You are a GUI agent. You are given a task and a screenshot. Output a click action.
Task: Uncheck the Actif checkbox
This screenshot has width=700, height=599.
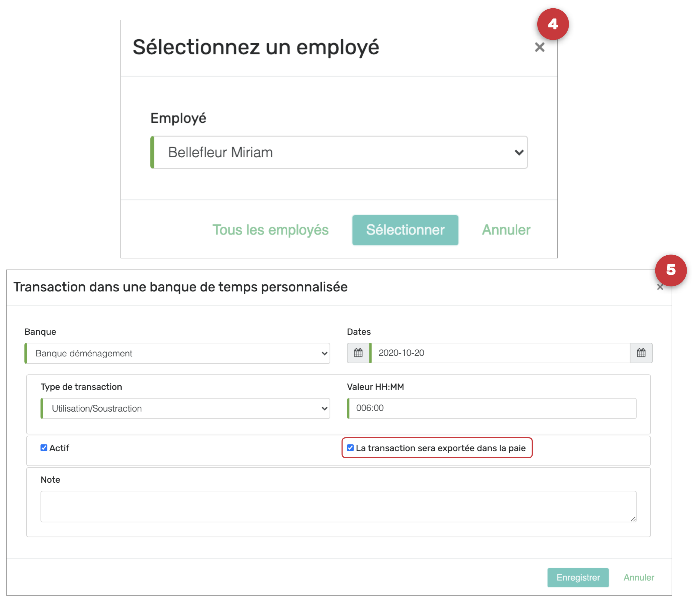point(44,448)
